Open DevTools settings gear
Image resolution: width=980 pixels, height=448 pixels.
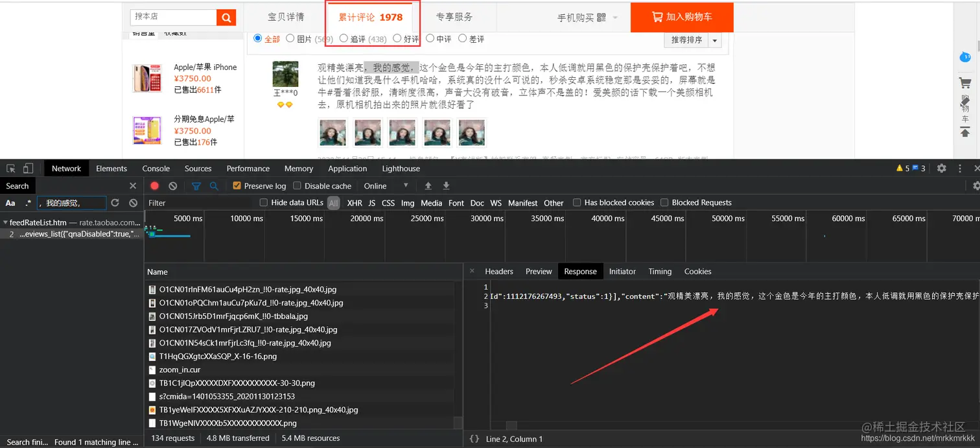click(941, 168)
